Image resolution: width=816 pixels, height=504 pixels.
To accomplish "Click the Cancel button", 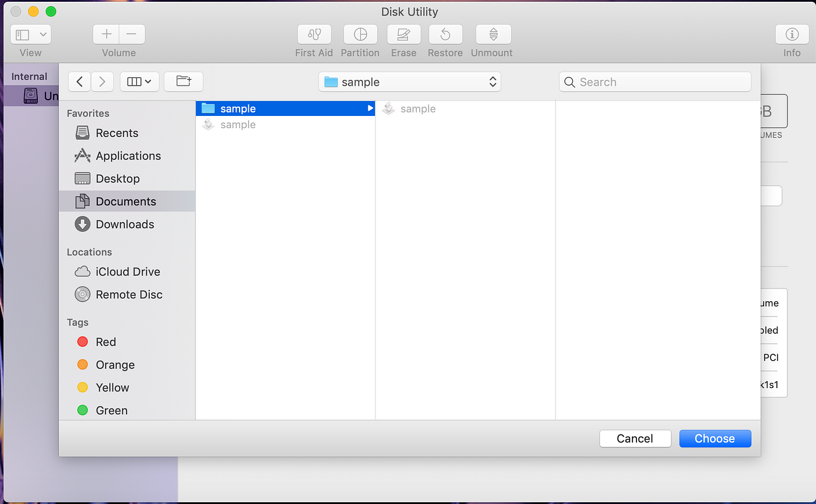I will (635, 439).
